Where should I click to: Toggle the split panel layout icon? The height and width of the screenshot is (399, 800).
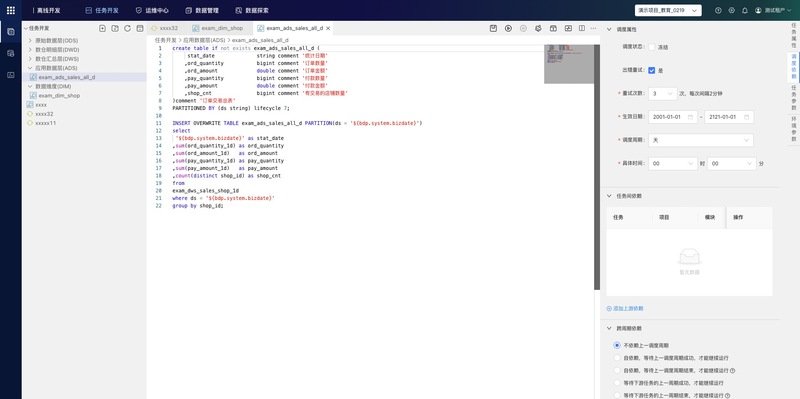point(582,29)
